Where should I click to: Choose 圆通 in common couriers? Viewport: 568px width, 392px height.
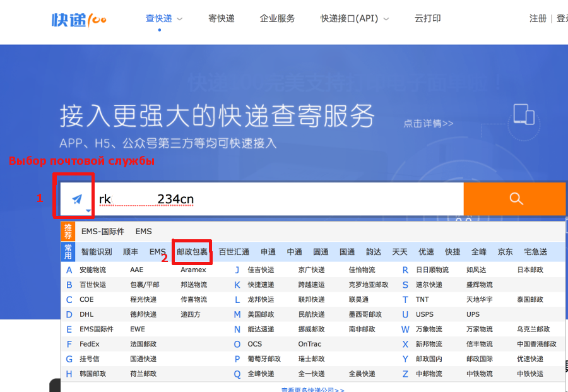pyautogui.click(x=321, y=252)
